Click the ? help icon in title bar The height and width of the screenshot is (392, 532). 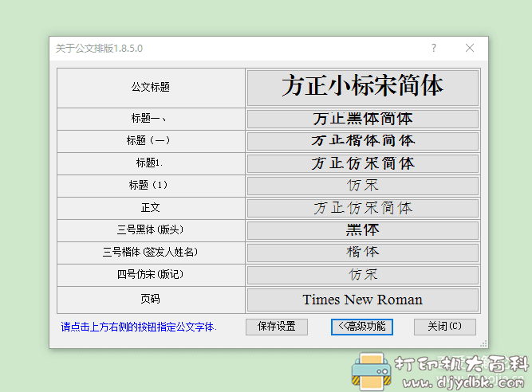click(434, 48)
